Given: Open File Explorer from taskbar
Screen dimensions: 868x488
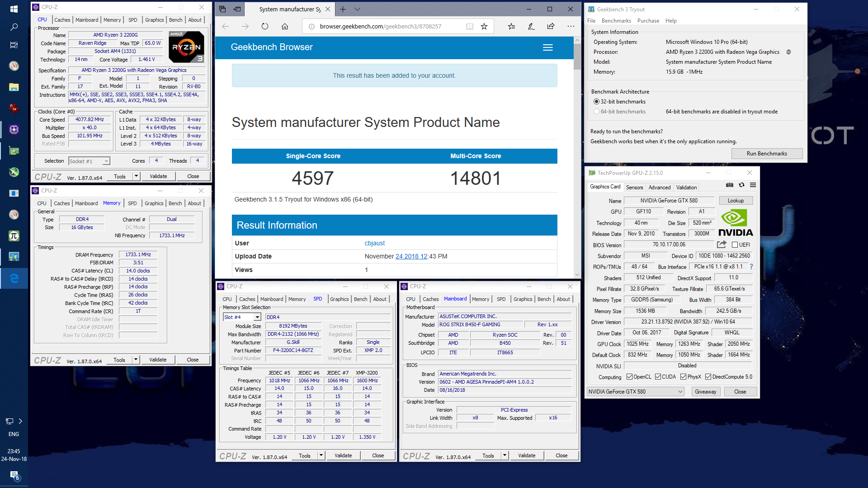Looking at the screenshot, I should click(14, 87).
